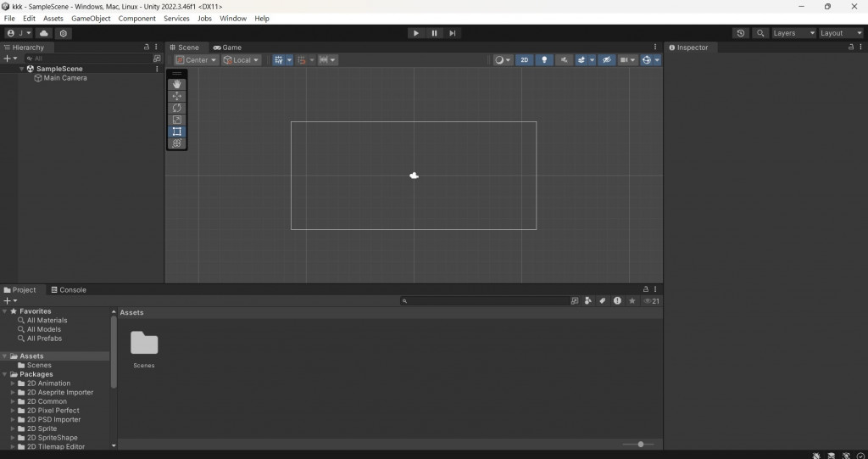Image resolution: width=868 pixels, height=459 pixels.
Task: Open Scene view more options menu
Action: 655,48
